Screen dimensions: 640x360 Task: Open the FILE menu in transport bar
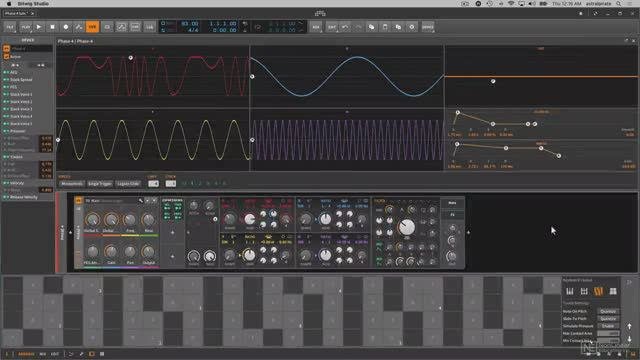pyautogui.click(x=10, y=27)
